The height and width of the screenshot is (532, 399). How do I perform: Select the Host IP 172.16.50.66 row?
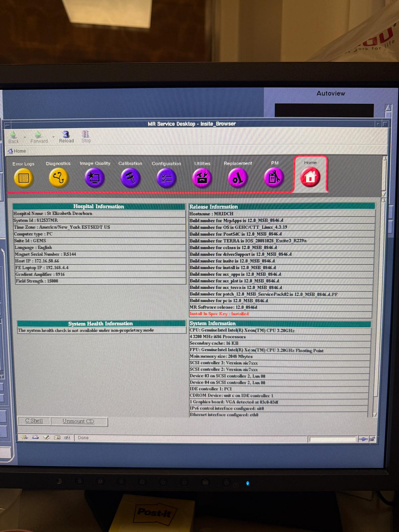pos(100,261)
